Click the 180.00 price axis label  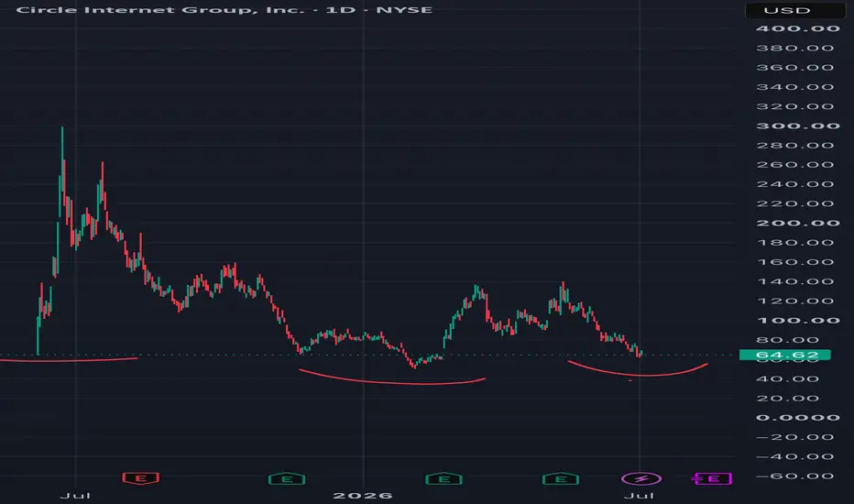point(795,243)
